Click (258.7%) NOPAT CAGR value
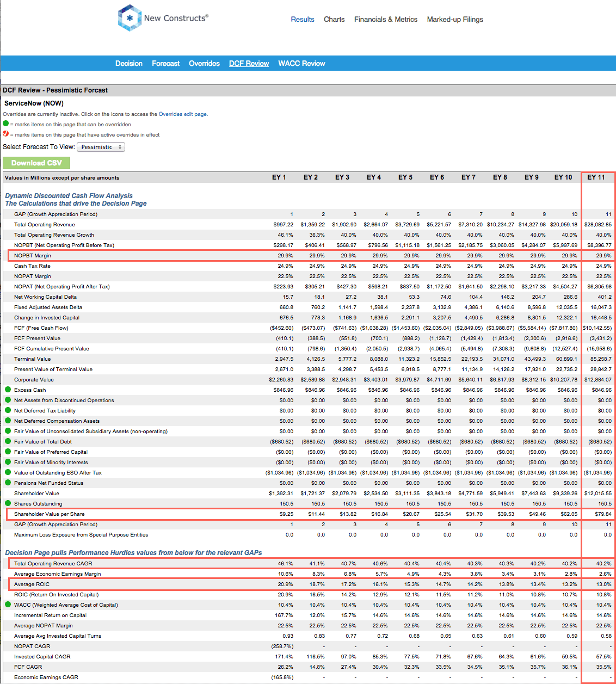The image size is (616, 684). [282, 646]
